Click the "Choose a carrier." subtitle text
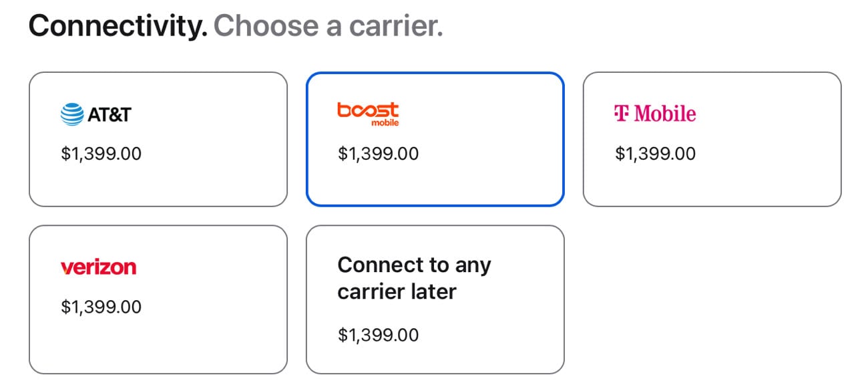Image resolution: width=868 pixels, height=391 pixels. point(328,26)
